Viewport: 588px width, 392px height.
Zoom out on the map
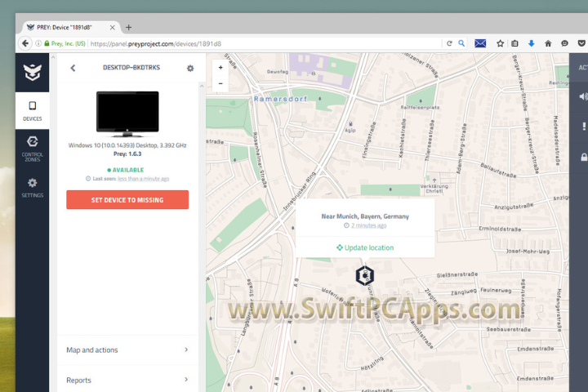(220, 83)
